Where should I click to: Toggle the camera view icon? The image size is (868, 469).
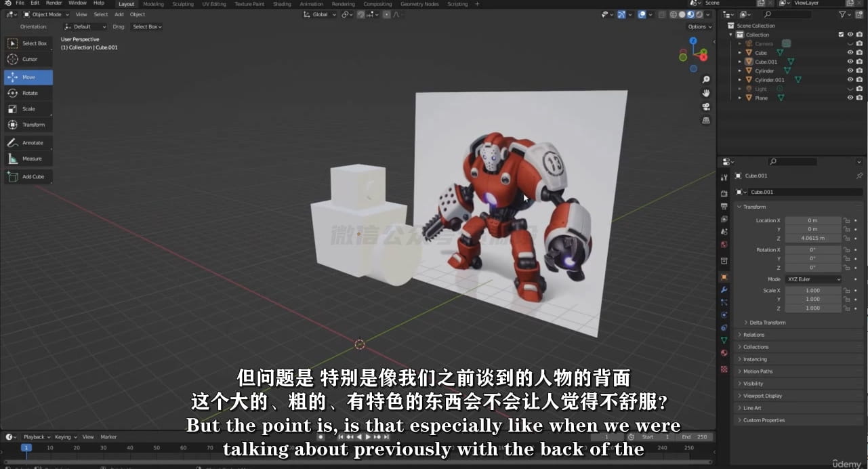[705, 106]
